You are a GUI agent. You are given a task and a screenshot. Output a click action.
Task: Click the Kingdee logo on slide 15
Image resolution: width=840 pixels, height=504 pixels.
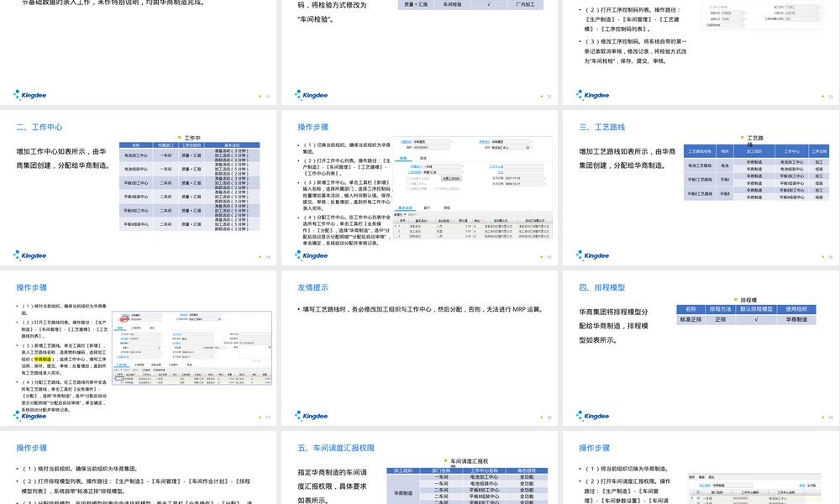coord(312,255)
